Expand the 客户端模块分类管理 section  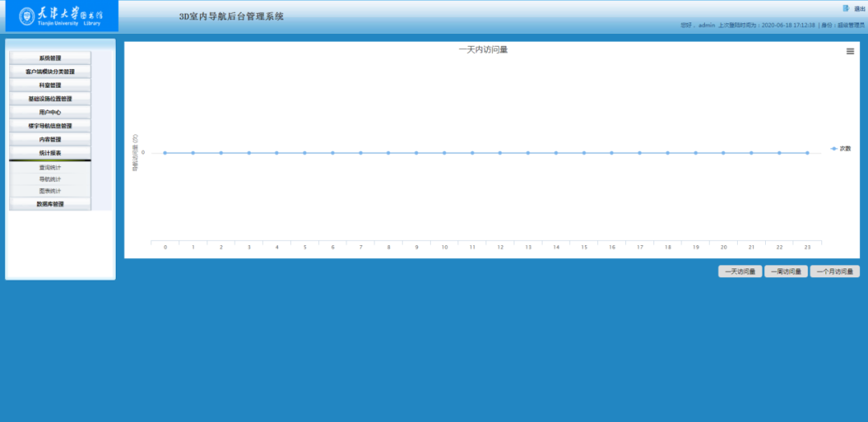[x=50, y=72]
